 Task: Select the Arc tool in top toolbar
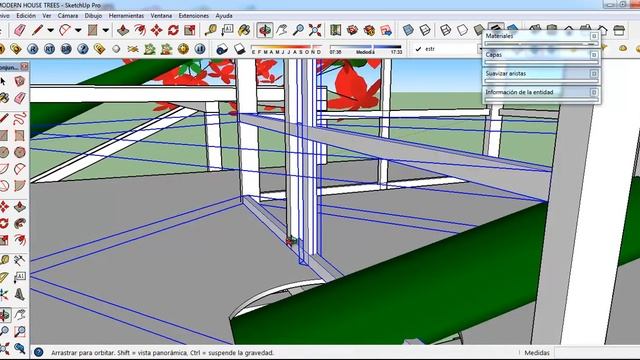[x=65, y=30]
